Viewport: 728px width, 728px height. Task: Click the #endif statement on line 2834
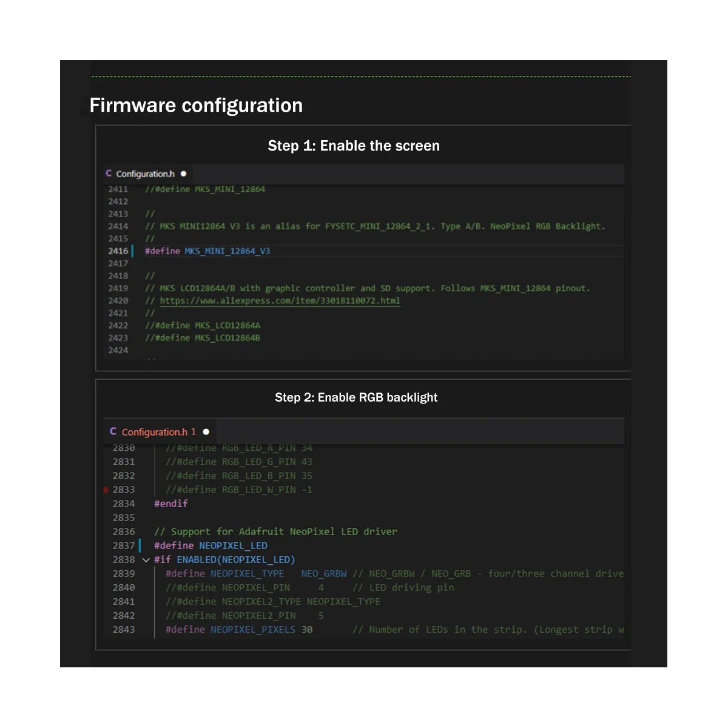171,504
